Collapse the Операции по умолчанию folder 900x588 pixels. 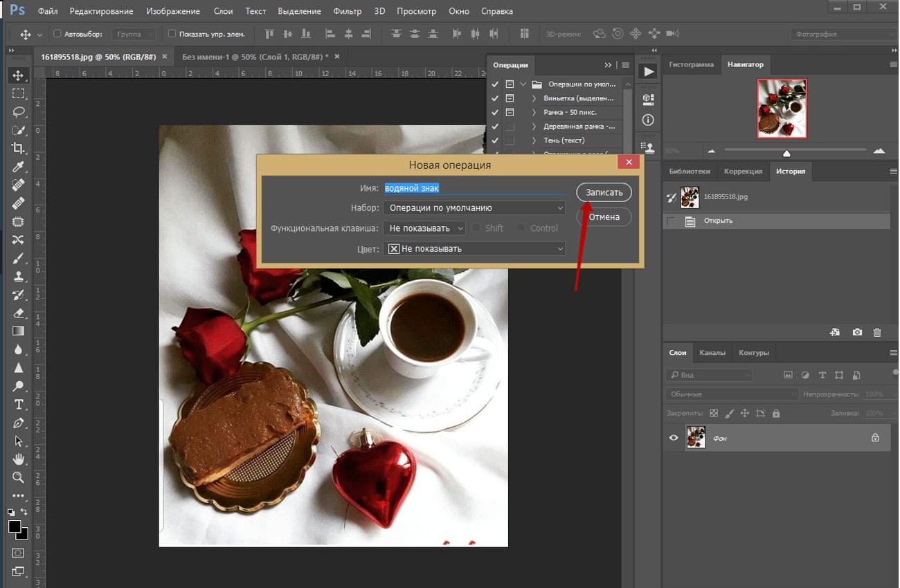click(x=523, y=84)
